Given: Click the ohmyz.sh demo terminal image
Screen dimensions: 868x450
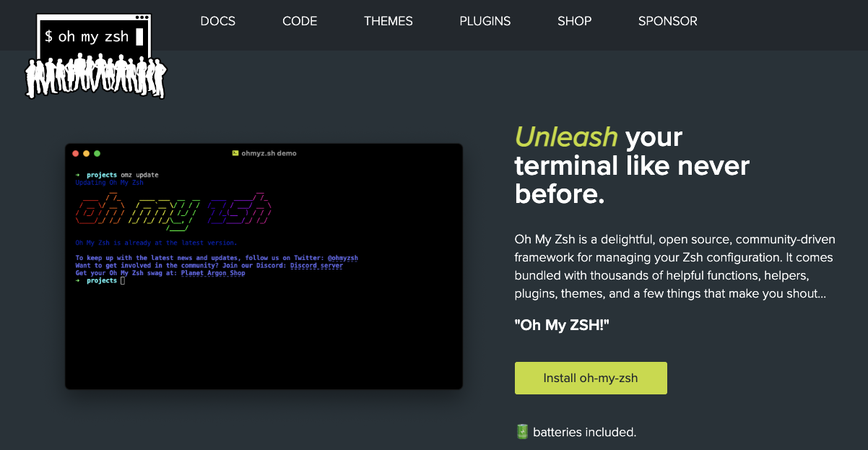Looking at the screenshot, I should point(264,267).
